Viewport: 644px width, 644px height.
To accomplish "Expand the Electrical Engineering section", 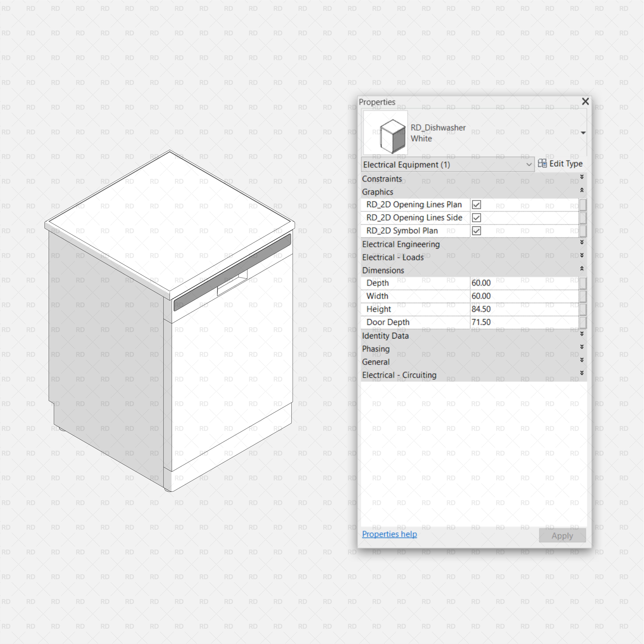I will (x=582, y=242).
